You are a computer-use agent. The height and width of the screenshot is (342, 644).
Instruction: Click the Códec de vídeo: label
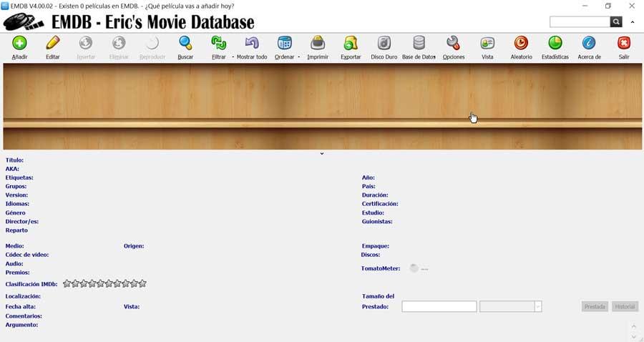27,255
